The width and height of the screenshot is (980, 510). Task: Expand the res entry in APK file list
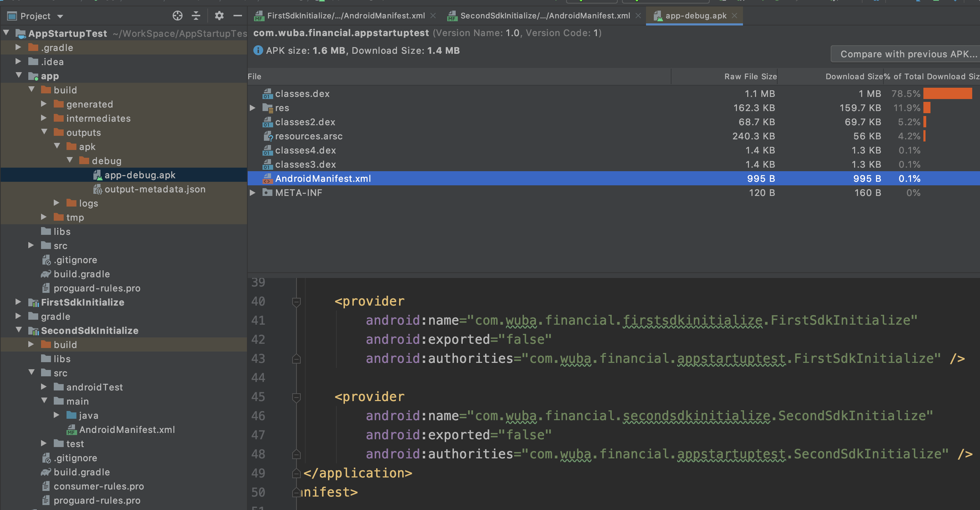pyautogui.click(x=252, y=108)
